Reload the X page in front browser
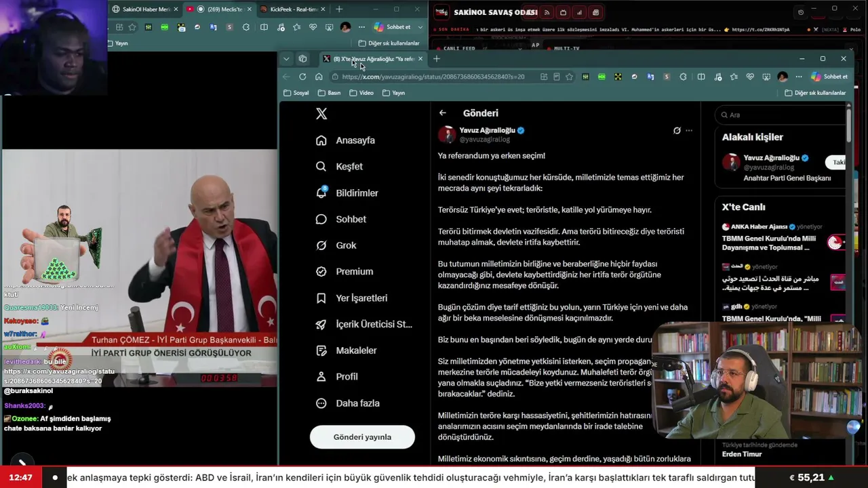The height and width of the screenshot is (488, 868). [x=302, y=77]
